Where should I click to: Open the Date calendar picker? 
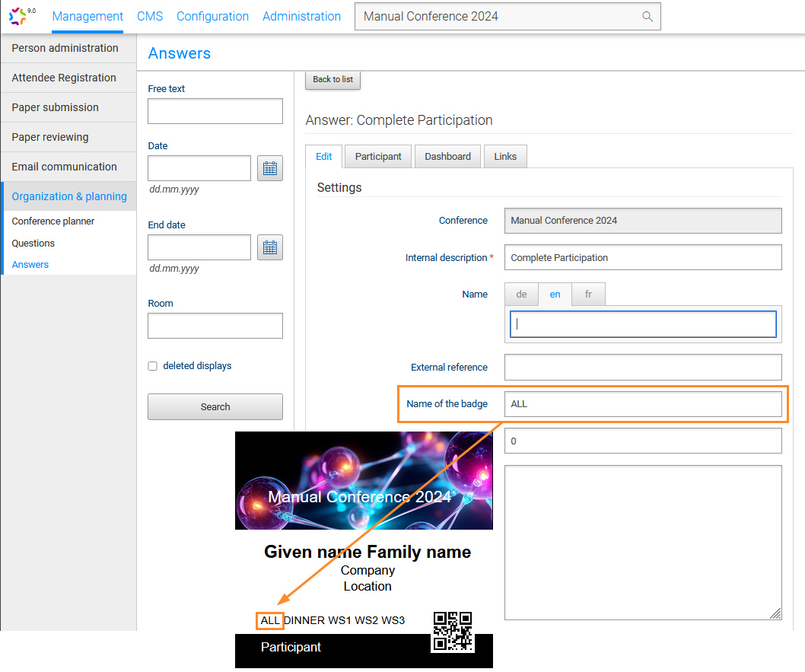click(x=269, y=168)
